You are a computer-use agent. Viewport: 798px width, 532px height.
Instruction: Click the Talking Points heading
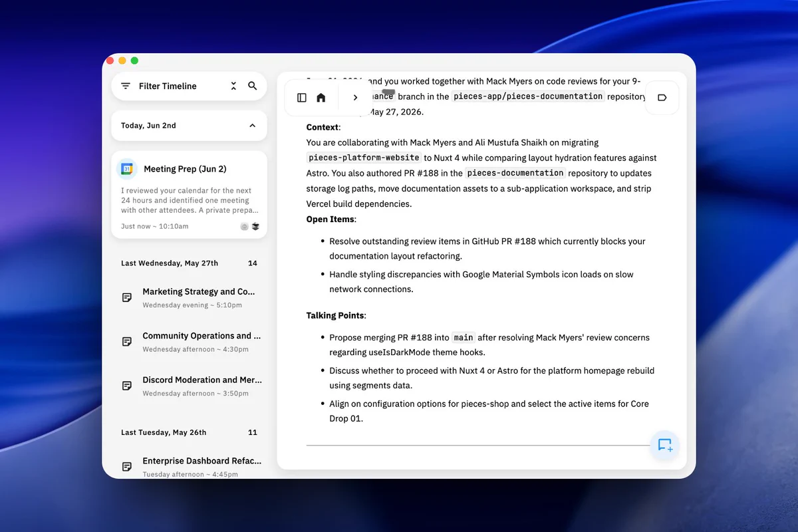coord(336,315)
